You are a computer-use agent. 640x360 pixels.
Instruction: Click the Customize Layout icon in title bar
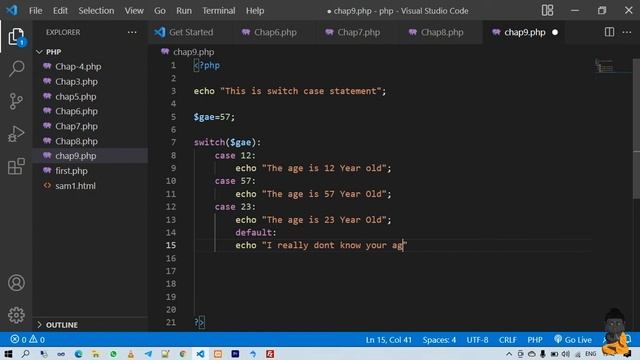[x=547, y=10]
